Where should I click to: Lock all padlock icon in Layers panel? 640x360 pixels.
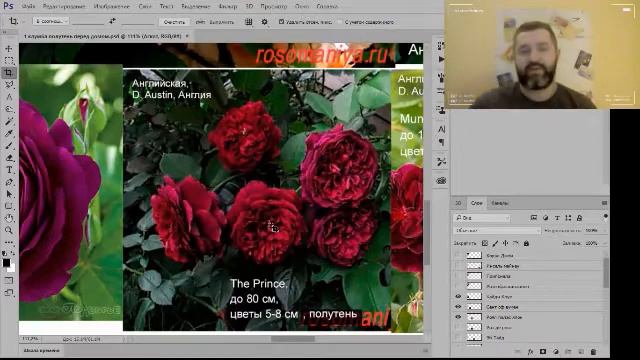pos(527,243)
